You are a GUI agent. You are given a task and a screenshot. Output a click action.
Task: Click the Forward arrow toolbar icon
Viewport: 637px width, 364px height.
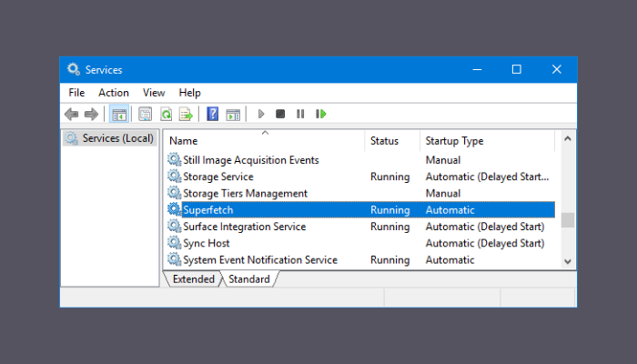91,114
